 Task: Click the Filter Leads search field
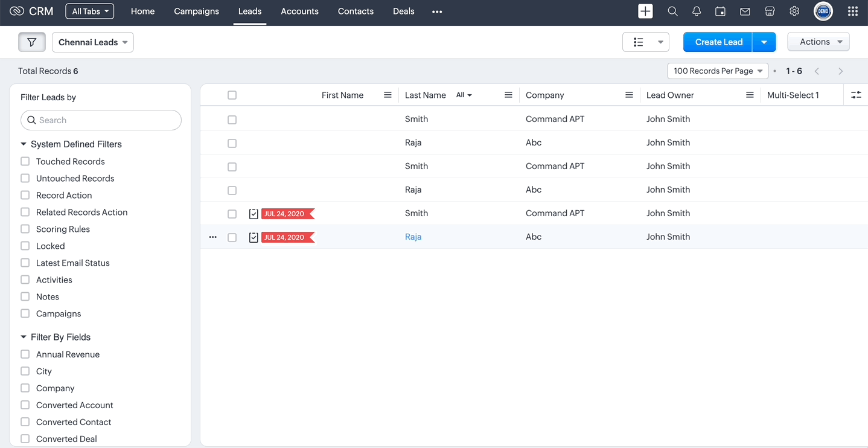coord(101,120)
